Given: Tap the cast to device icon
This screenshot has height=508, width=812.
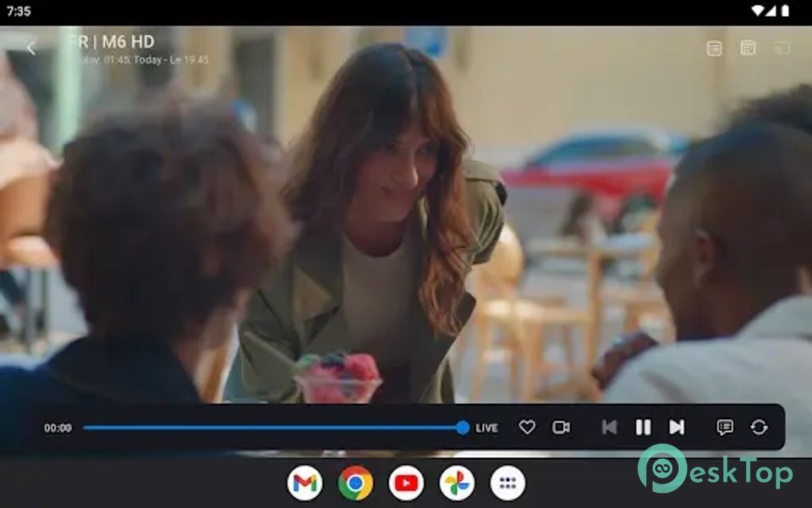Looking at the screenshot, I should [x=782, y=49].
